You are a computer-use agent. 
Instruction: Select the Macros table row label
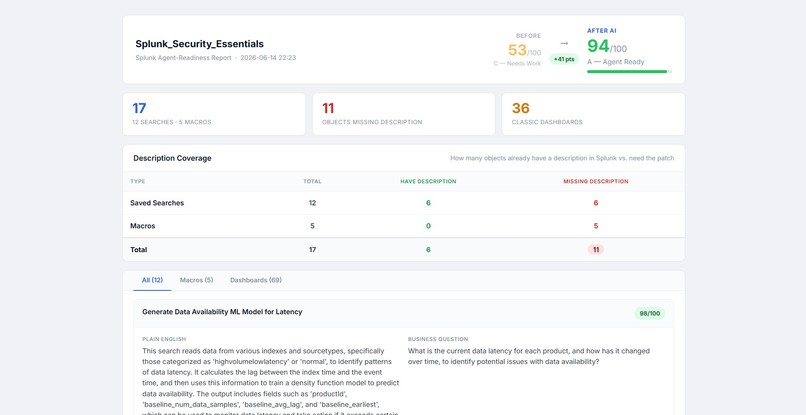pyautogui.click(x=142, y=226)
